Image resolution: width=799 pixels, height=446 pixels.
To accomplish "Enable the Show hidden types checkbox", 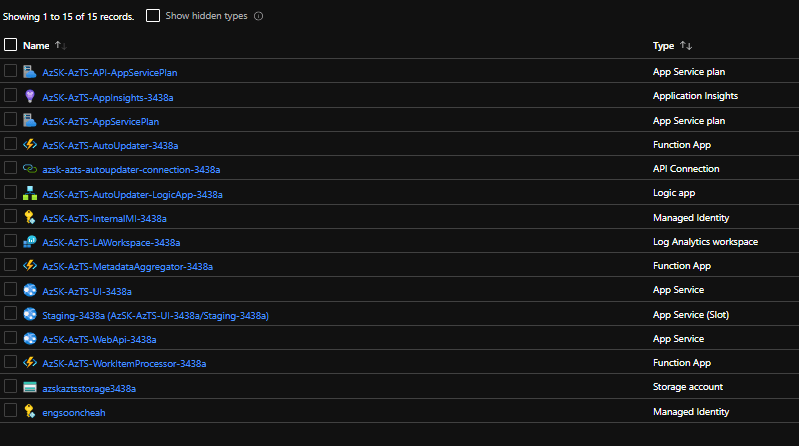I will 153,16.
